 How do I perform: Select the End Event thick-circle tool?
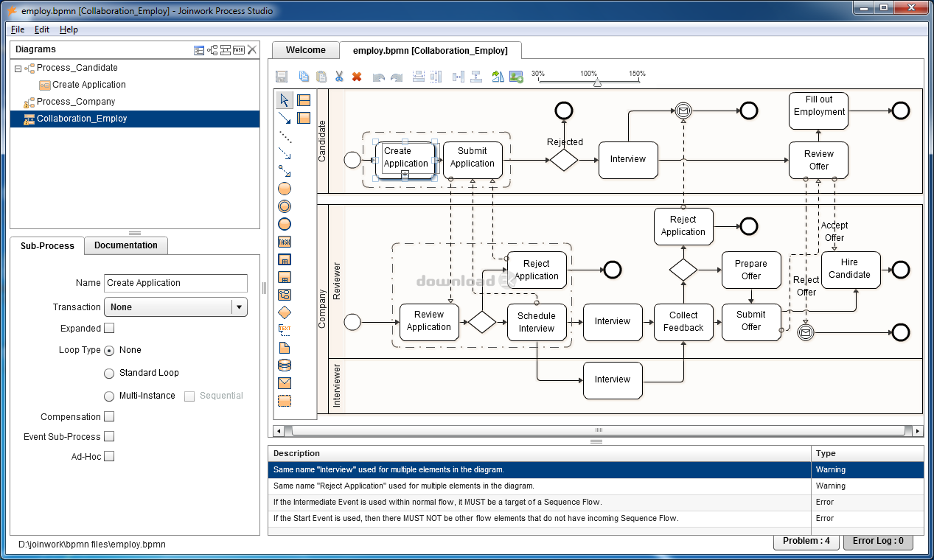[285, 224]
